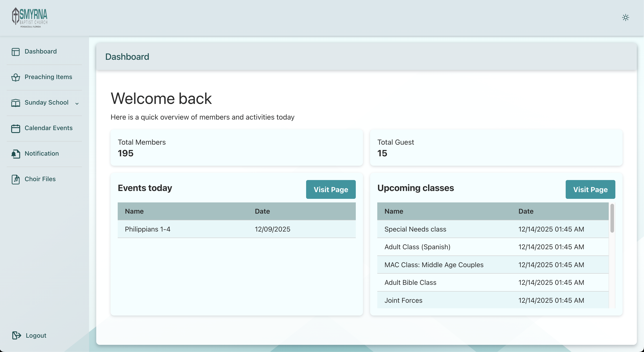Click the Events today heading
The width and height of the screenshot is (644, 352).
pos(145,188)
